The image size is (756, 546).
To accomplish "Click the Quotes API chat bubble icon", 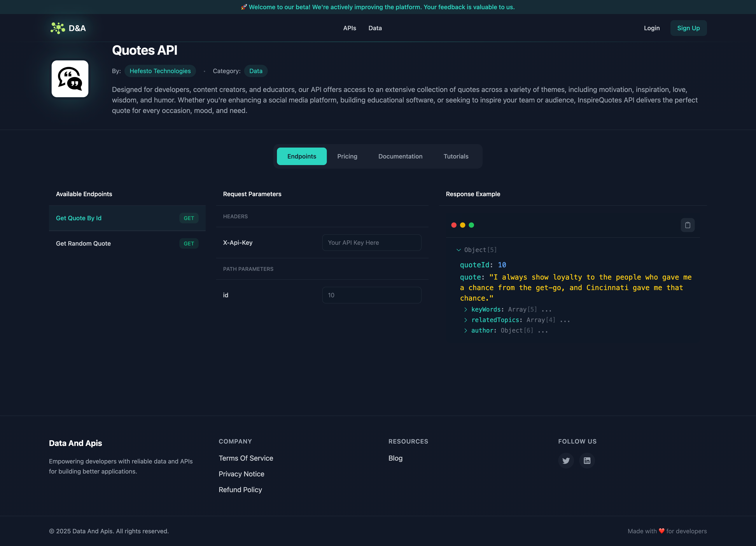I will click(70, 79).
